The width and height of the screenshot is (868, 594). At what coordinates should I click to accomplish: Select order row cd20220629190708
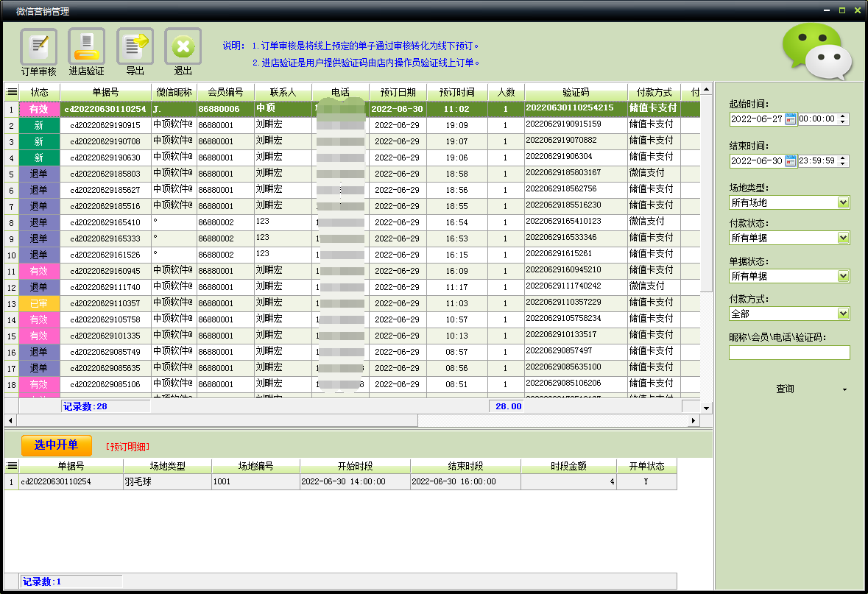tap(352, 141)
